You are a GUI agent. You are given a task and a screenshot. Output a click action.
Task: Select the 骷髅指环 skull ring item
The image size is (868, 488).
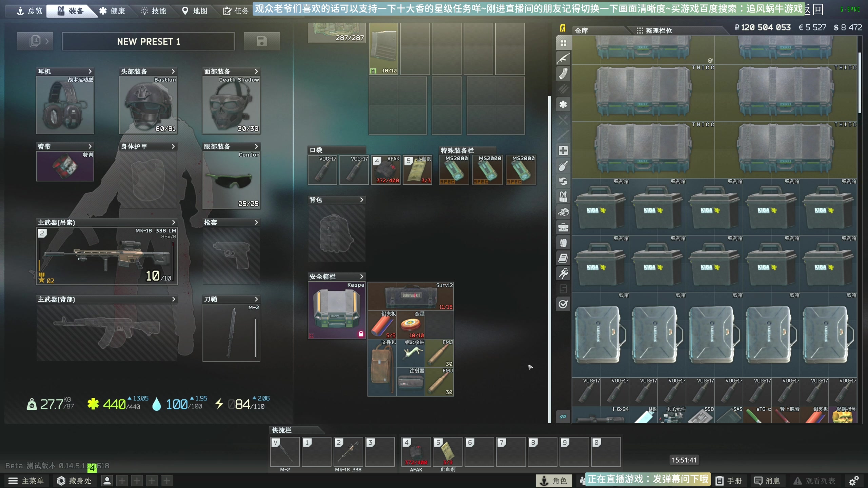tap(843, 414)
